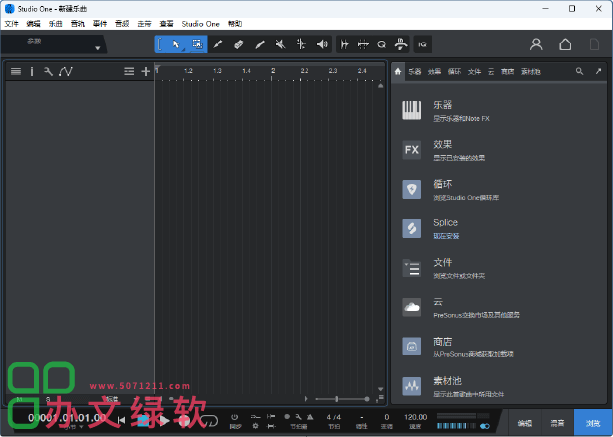Click bar 2 on the timeline ruler
Viewport: 613px width, 437px height.
[x=273, y=71]
